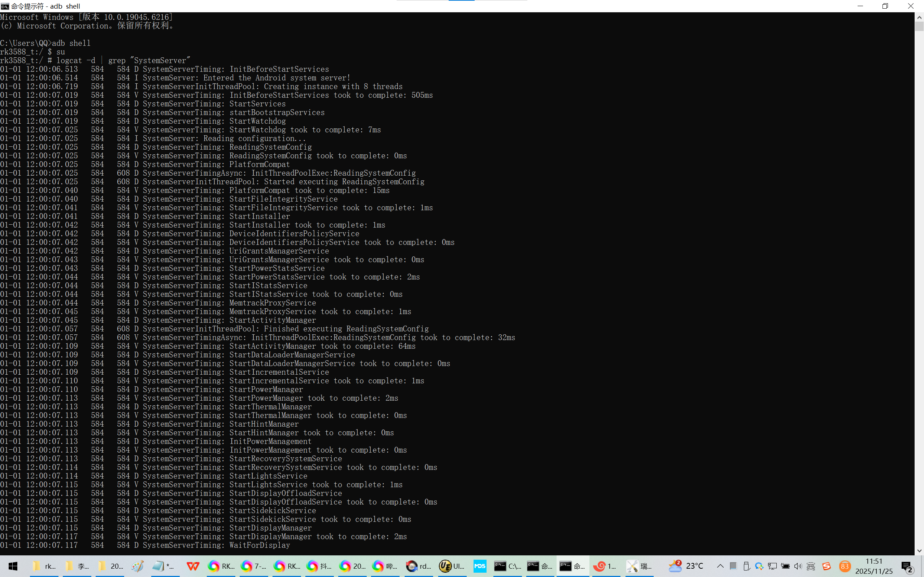This screenshot has width=924, height=577.
Task: Click the safely remove USB tray icon
Action: coord(746,566)
